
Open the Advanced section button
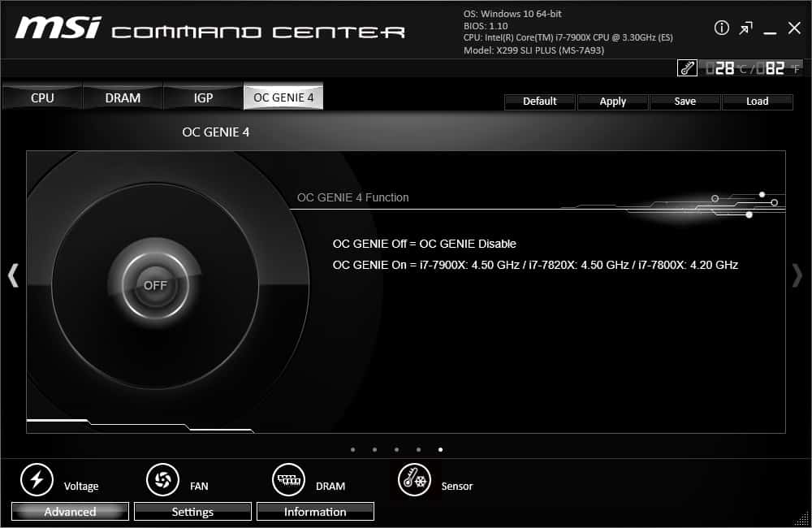click(70, 512)
